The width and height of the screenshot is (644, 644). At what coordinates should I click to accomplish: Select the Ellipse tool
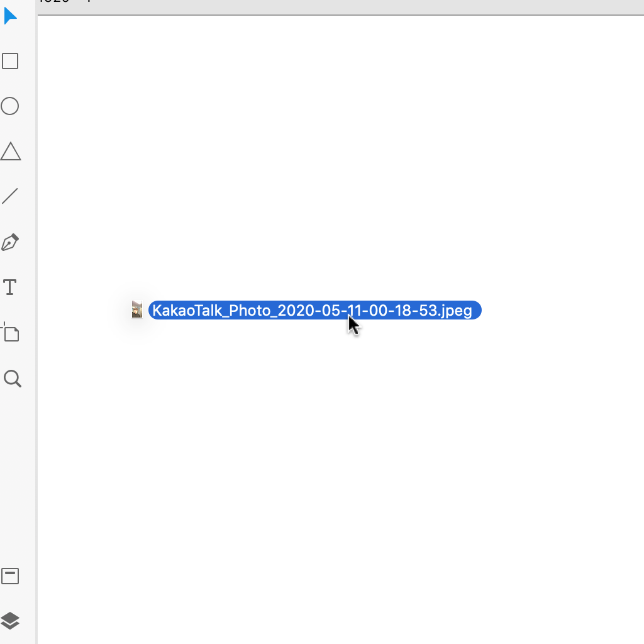(10, 106)
